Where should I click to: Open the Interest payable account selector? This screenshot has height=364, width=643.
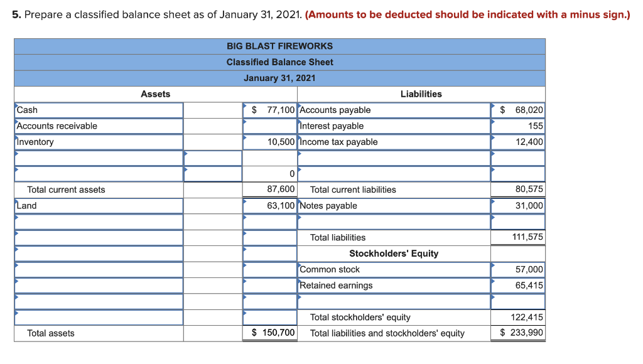coord(389,126)
